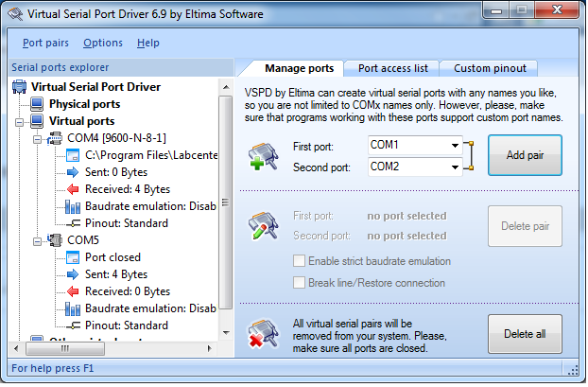Enable strict baudrate emulation checkbox
The height and width of the screenshot is (387, 588).
pyautogui.click(x=299, y=261)
